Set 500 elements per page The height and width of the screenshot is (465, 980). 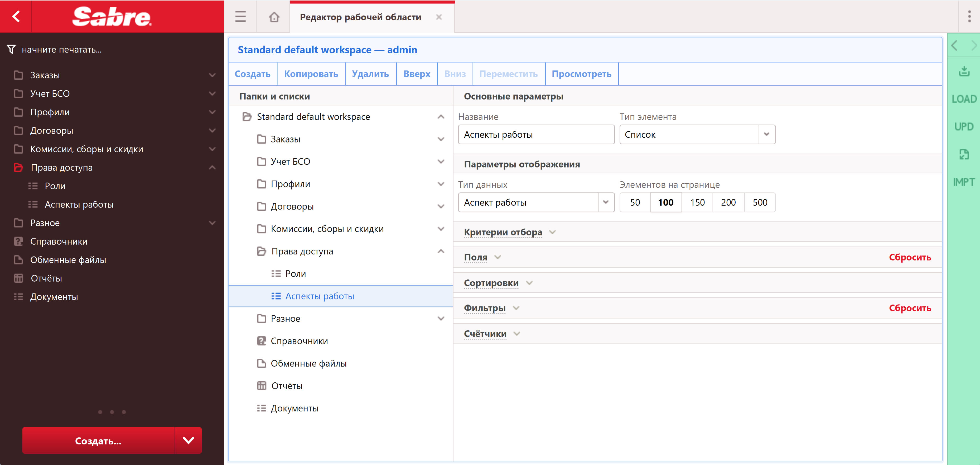tap(760, 202)
